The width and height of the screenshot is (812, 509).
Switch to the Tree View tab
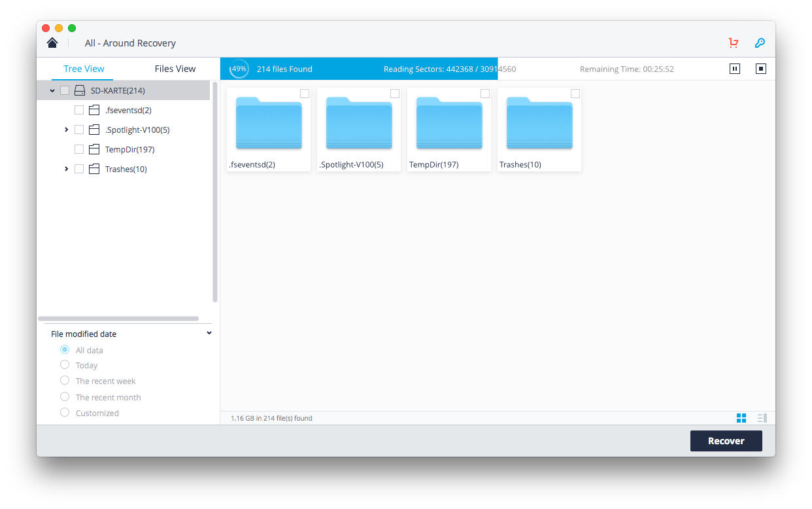(84, 69)
